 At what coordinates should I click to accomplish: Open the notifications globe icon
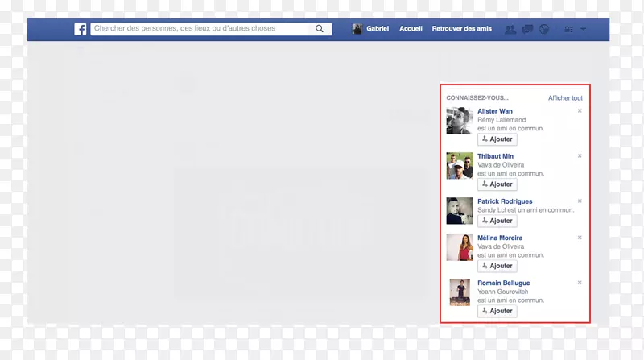click(544, 29)
